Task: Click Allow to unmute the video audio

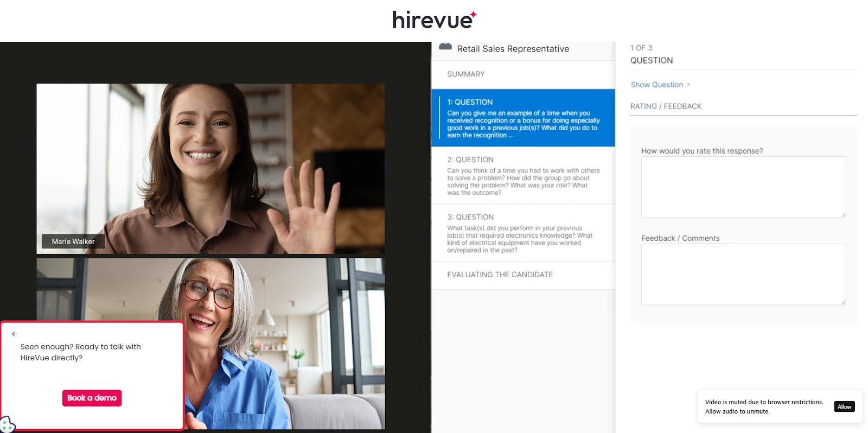Action: (x=844, y=407)
